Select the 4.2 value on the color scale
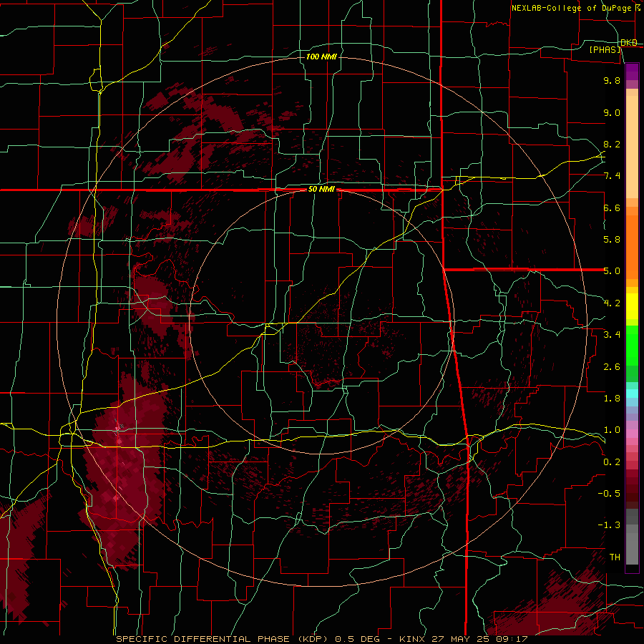The height and width of the screenshot is (644, 644). pos(612,303)
